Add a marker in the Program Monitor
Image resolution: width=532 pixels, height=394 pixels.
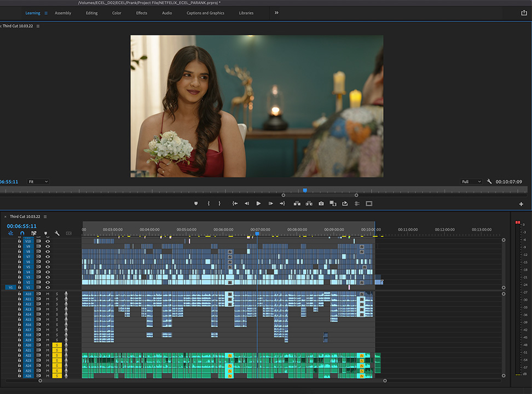tap(196, 204)
